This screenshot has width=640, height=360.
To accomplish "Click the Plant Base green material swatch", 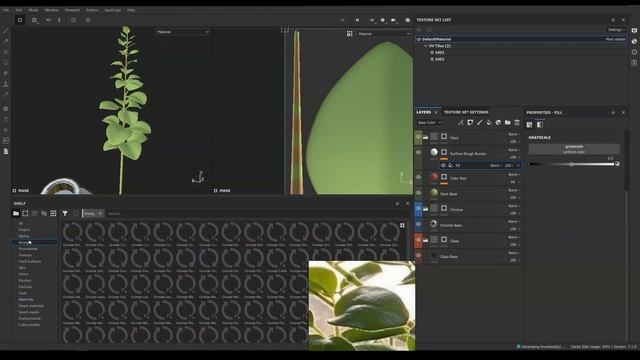I will coord(433,193).
